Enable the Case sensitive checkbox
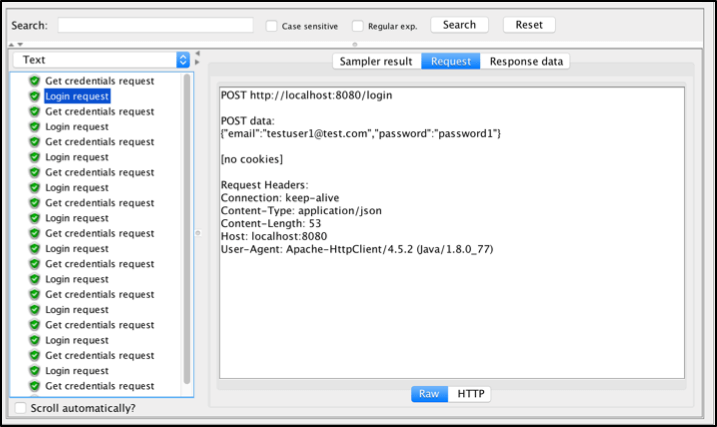Screen dimensions: 717x427 pyautogui.click(x=272, y=26)
